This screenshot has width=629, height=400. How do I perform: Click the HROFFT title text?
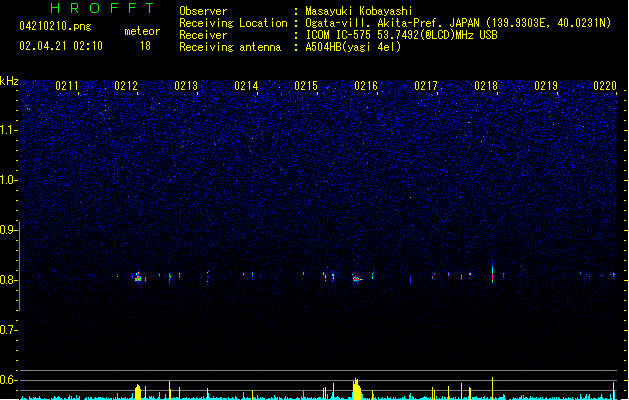click(103, 8)
